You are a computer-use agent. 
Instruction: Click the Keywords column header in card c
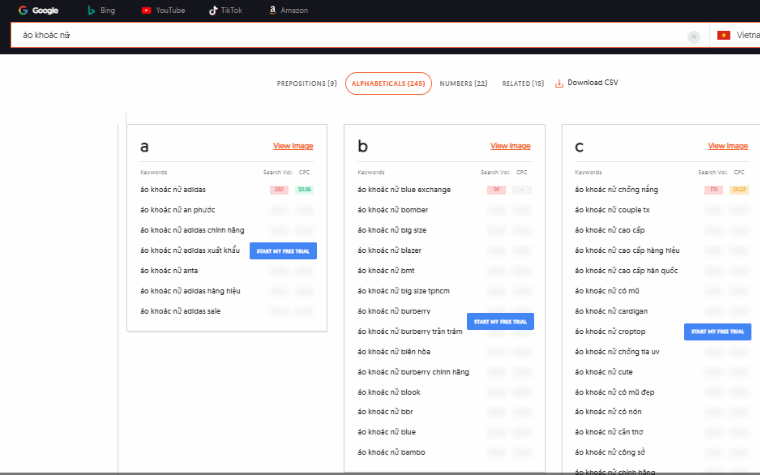tap(588, 172)
